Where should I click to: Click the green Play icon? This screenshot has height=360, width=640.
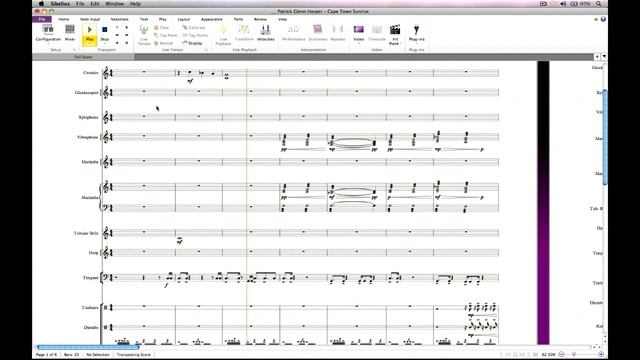coord(89,30)
